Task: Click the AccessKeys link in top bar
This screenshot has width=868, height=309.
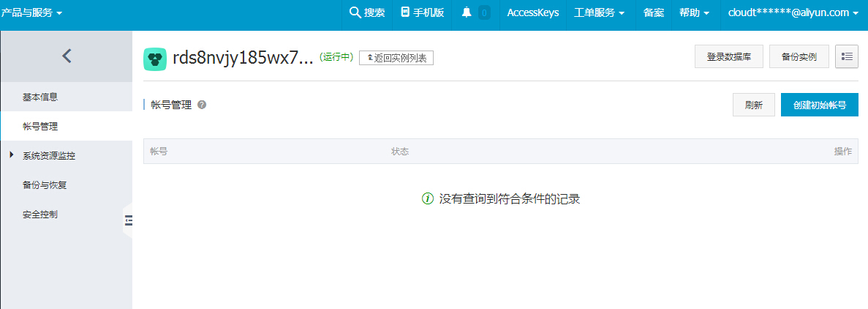Action: click(533, 12)
